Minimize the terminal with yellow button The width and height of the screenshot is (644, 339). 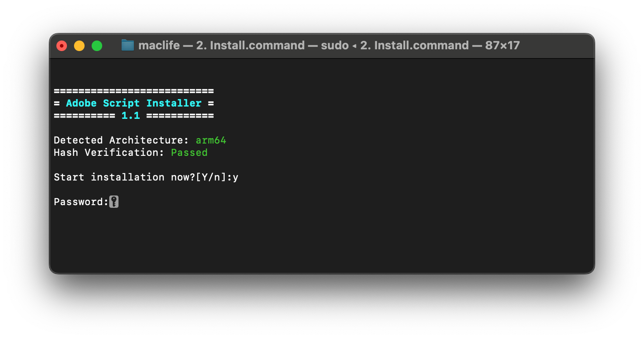pos(79,46)
